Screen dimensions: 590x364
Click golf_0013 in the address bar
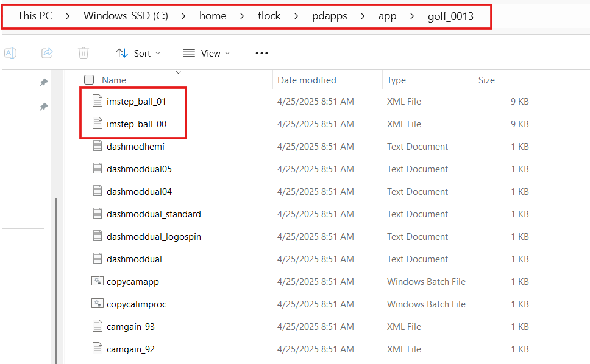450,16
